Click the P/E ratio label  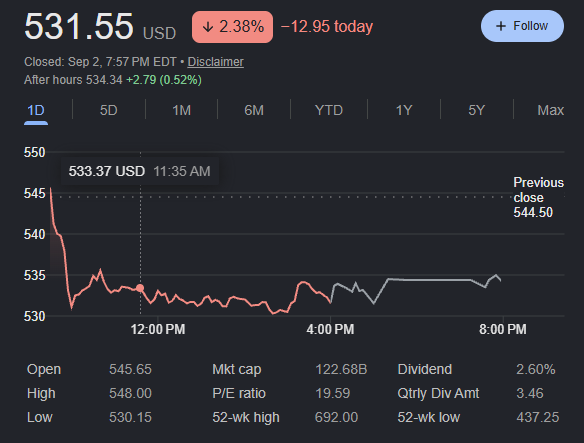point(239,393)
